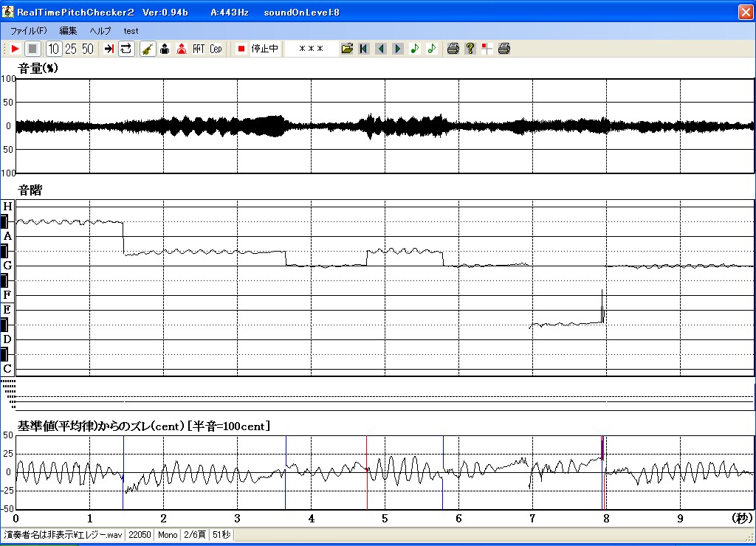
Task: Click the arrow-to-bar jump icon
Action: point(109,49)
